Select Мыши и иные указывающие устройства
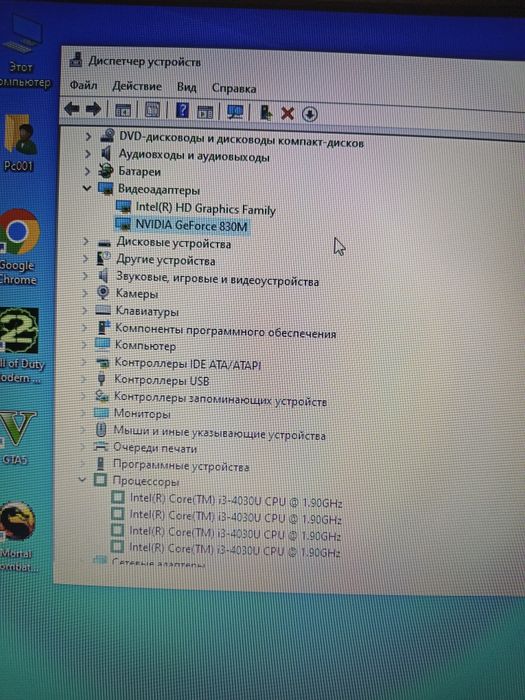Viewport: 525px width, 700px height. 219,433
